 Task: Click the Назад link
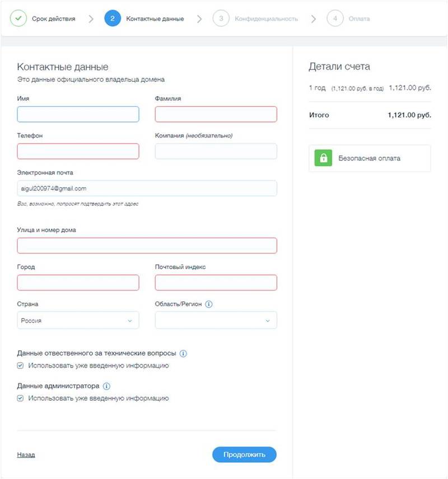coord(26,455)
